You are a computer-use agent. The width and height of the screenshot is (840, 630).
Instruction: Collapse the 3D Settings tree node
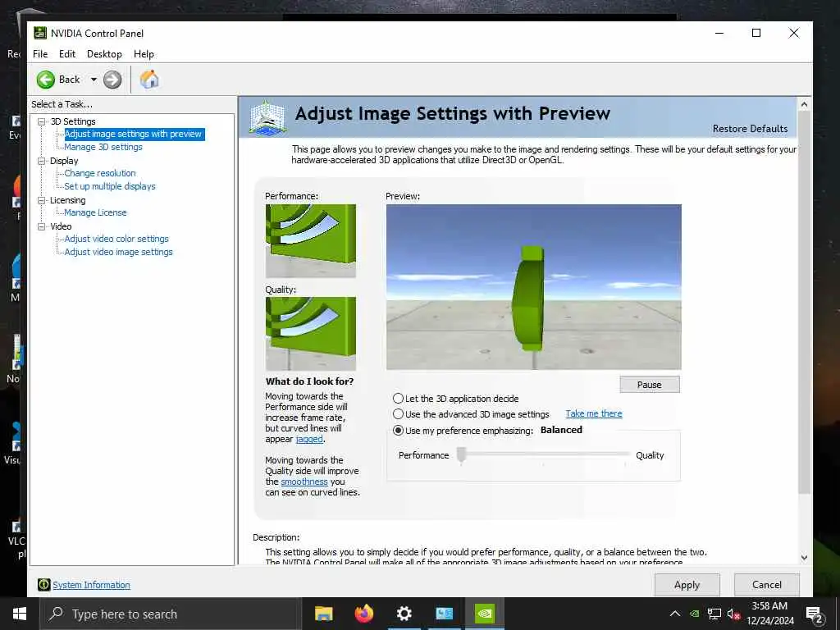point(41,121)
